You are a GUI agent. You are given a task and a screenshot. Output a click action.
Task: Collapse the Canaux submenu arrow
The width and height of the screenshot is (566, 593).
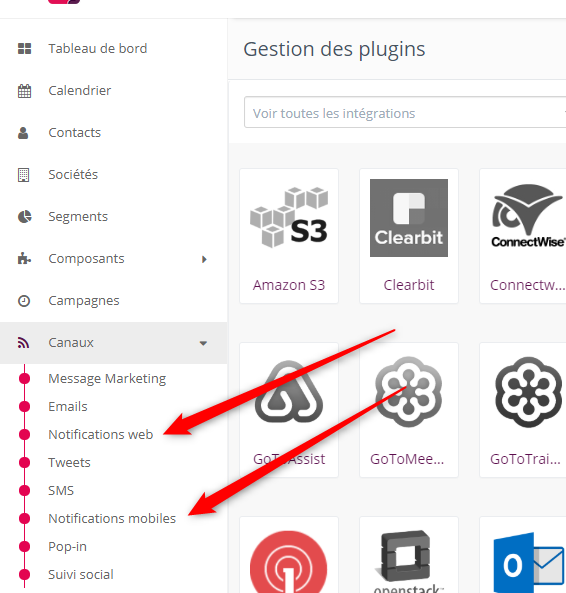pyautogui.click(x=203, y=343)
